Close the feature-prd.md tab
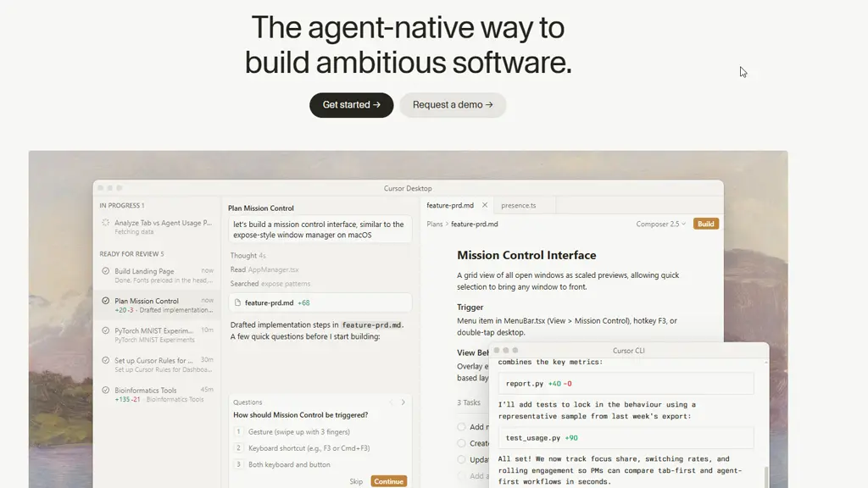This screenshot has width=868, height=488. (485, 205)
